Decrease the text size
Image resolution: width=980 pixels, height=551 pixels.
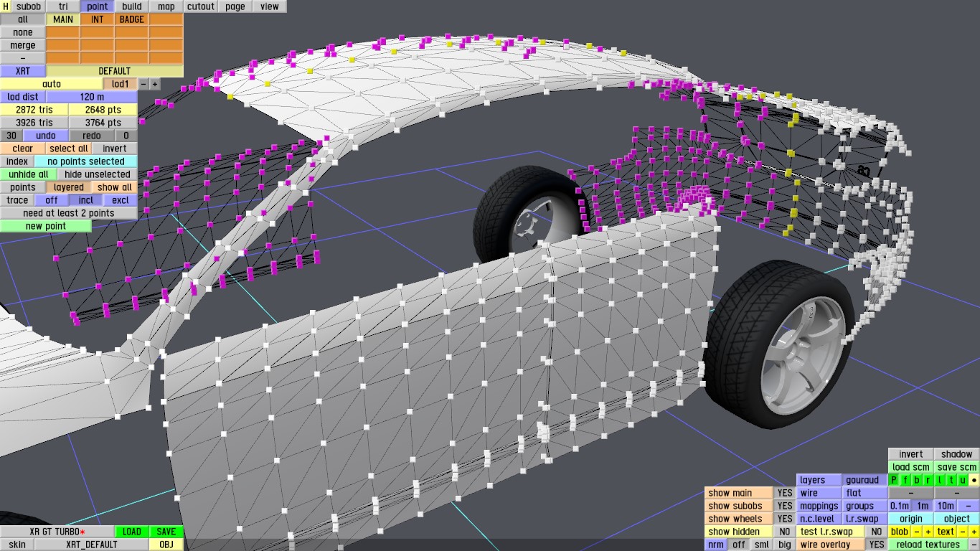click(x=963, y=532)
